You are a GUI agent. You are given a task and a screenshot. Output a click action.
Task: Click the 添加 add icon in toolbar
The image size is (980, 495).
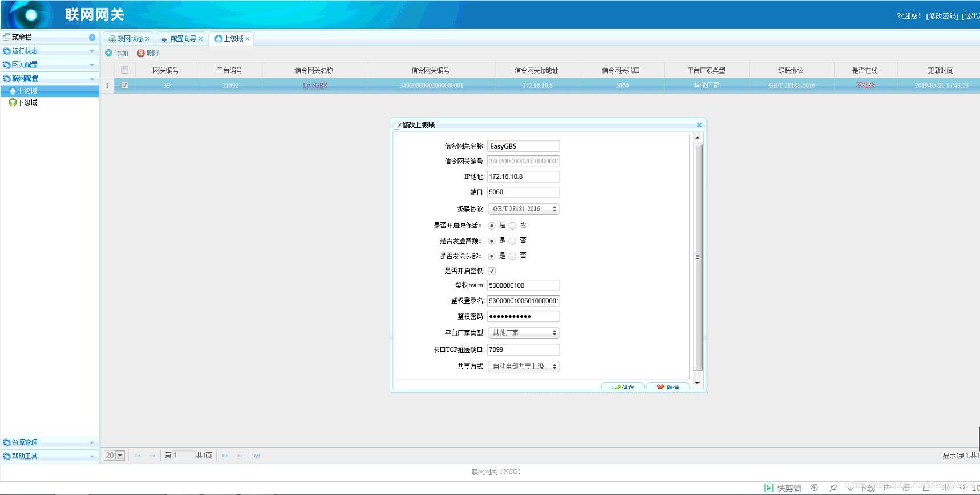108,53
